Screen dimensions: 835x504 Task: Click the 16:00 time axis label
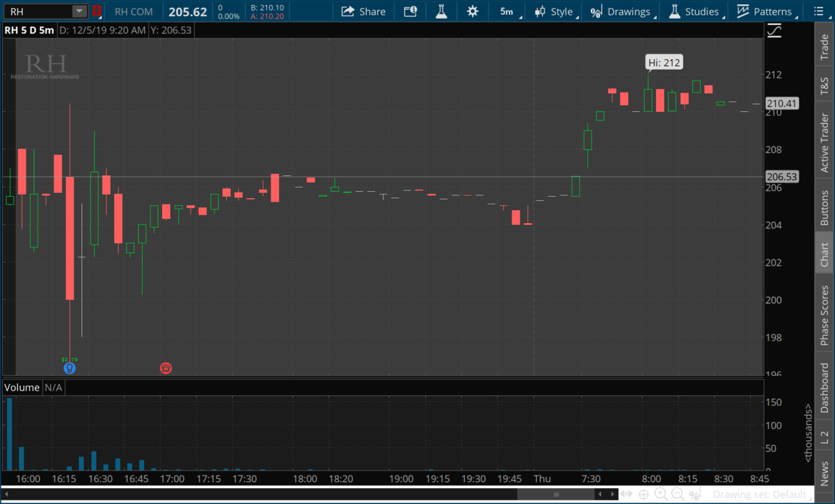(27, 479)
